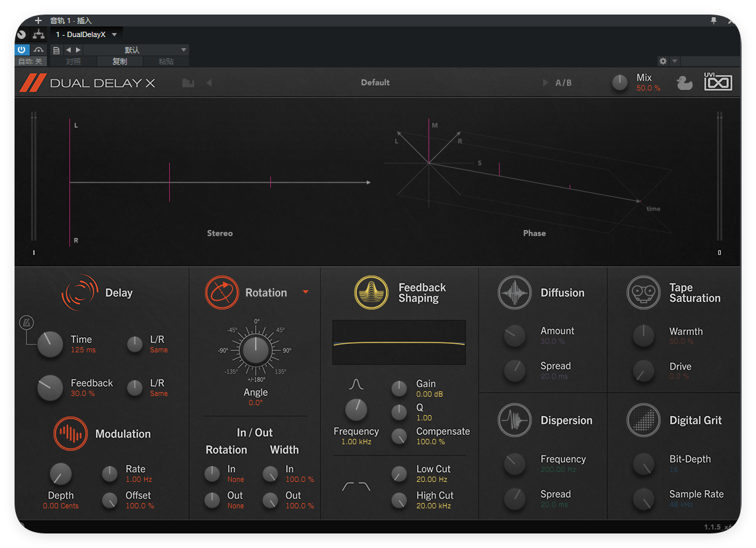The image size is (756, 548).
Task: Open the 1 - DualDelayX plugin dropdown
Action: click(87, 34)
